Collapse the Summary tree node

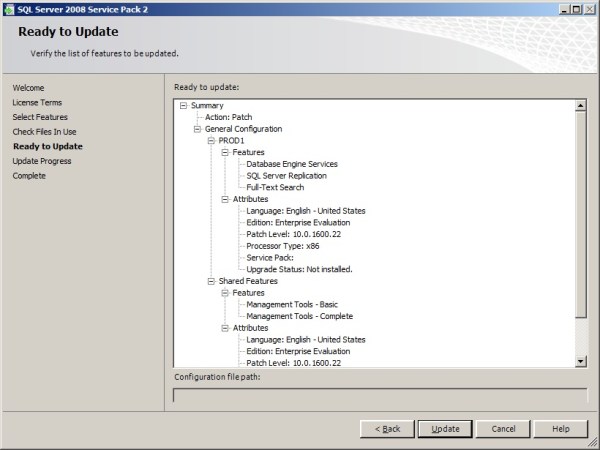click(x=183, y=105)
